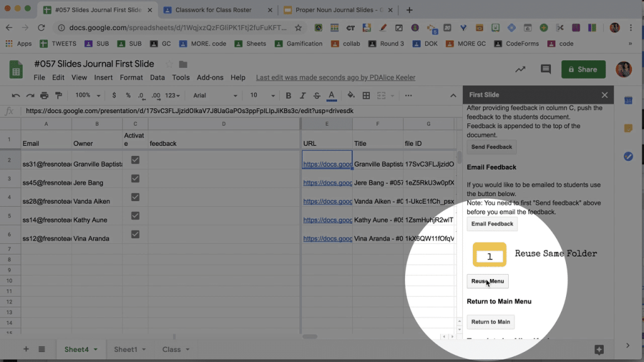
Task: Open the Arial font dropdown
Action: (x=215, y=96)
